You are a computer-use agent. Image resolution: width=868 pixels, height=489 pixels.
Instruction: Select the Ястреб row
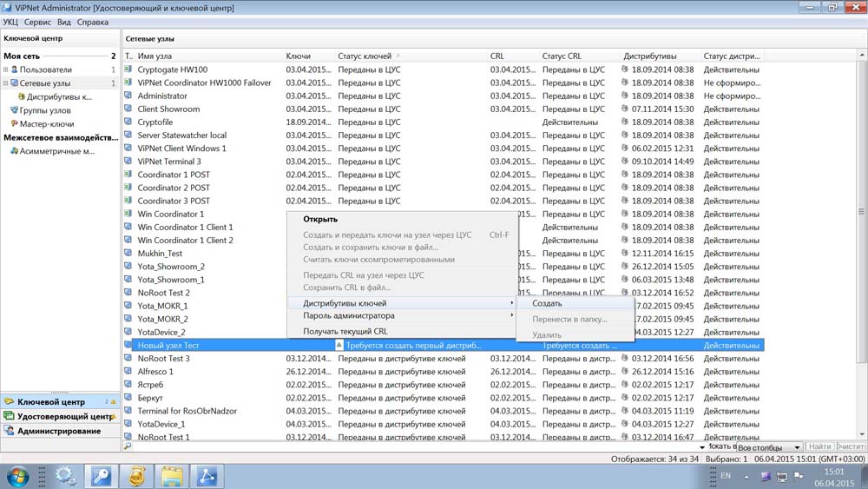click(444, 384)
